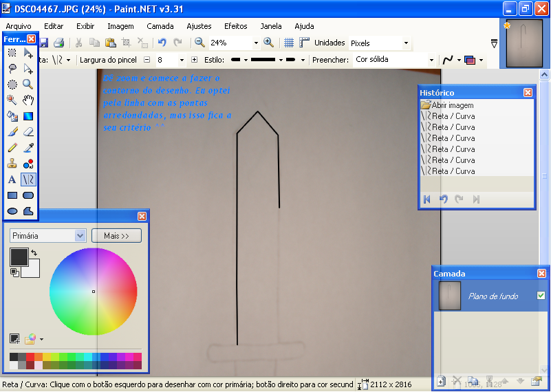This screenshot has width=551, height=392.
Task: Activate the Text tool
Action: point(12,179)
